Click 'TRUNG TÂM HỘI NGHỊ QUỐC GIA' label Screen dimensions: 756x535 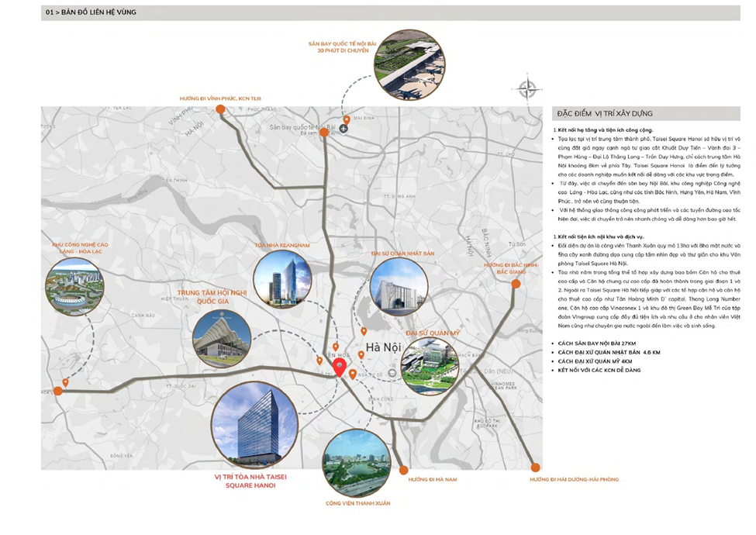pos(212,297)
